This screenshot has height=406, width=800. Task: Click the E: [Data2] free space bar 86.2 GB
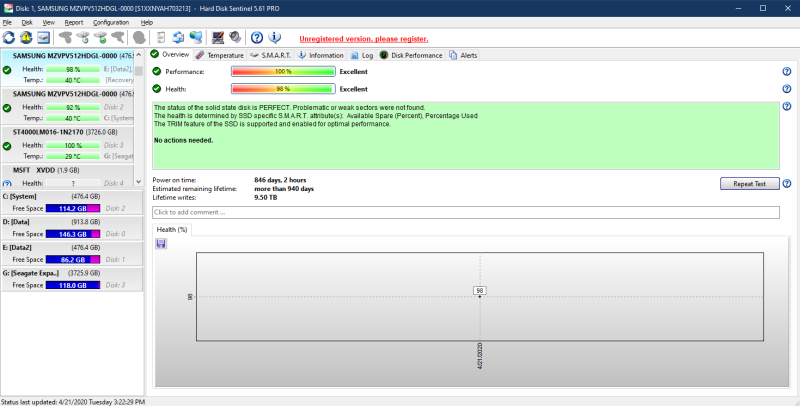coord(73,259)
